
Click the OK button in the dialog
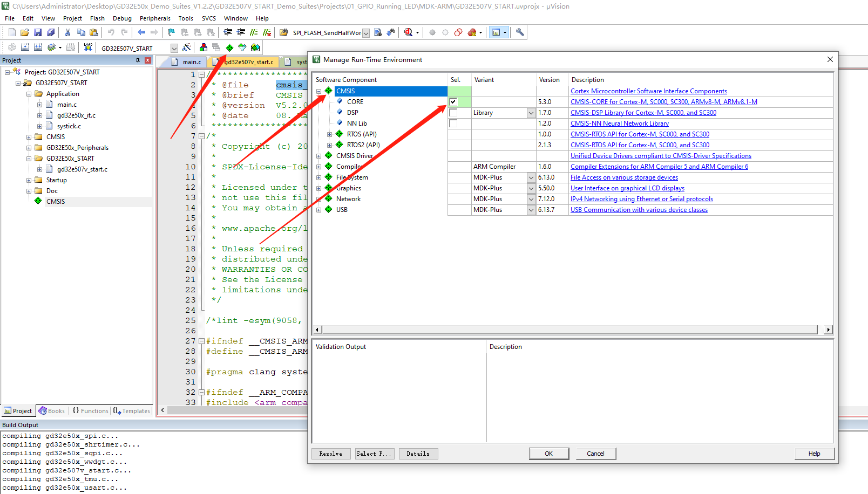point(549,454)
